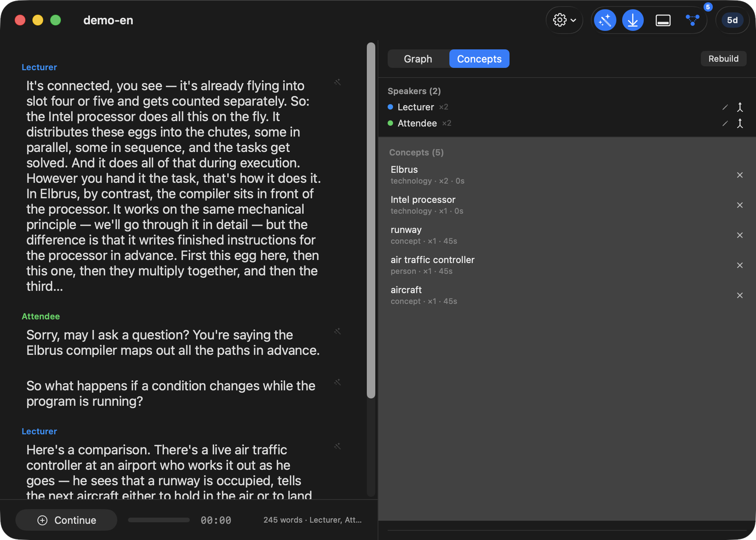Open the graph nodes icon with badge 5

692,20
